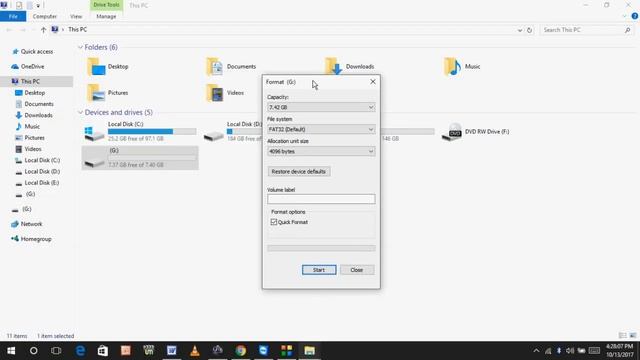The width and height of the screenshot is (640, 360).
Task: Select the Documents folder icon
Action: (x=215, y=67)
